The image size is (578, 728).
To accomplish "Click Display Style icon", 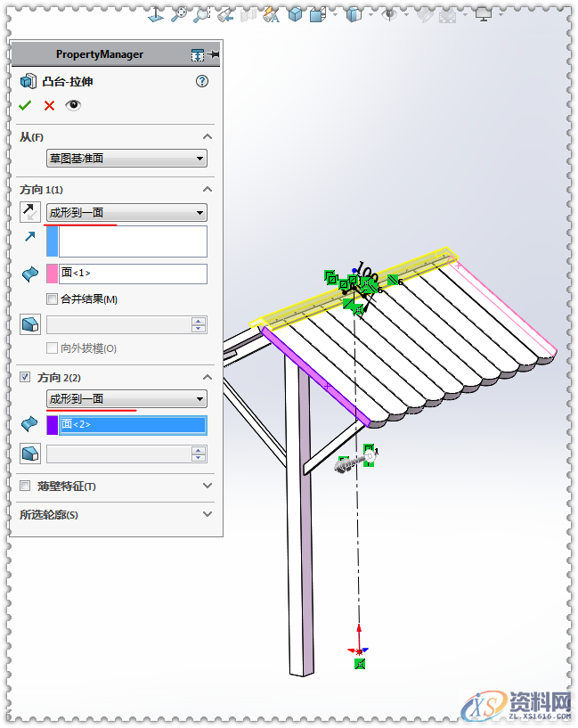I will click(354, 15).
